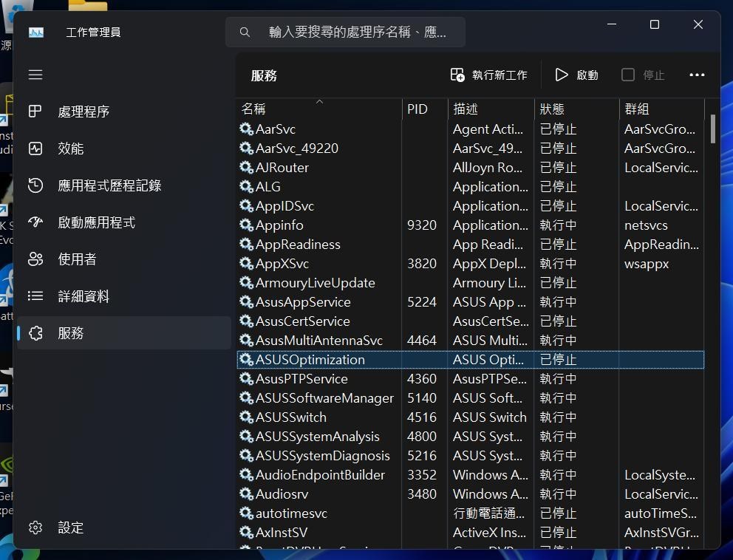Sort by Group (群組) column header

coord(662,109)
